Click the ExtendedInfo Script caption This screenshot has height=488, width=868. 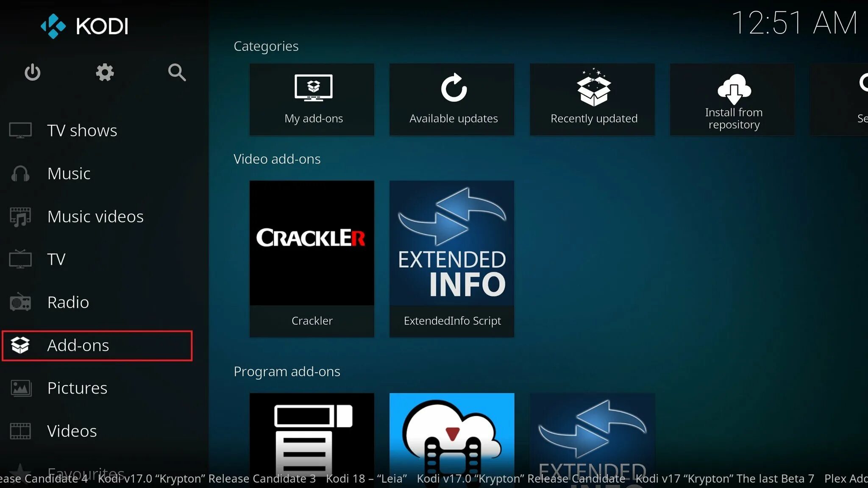(452, 321)
